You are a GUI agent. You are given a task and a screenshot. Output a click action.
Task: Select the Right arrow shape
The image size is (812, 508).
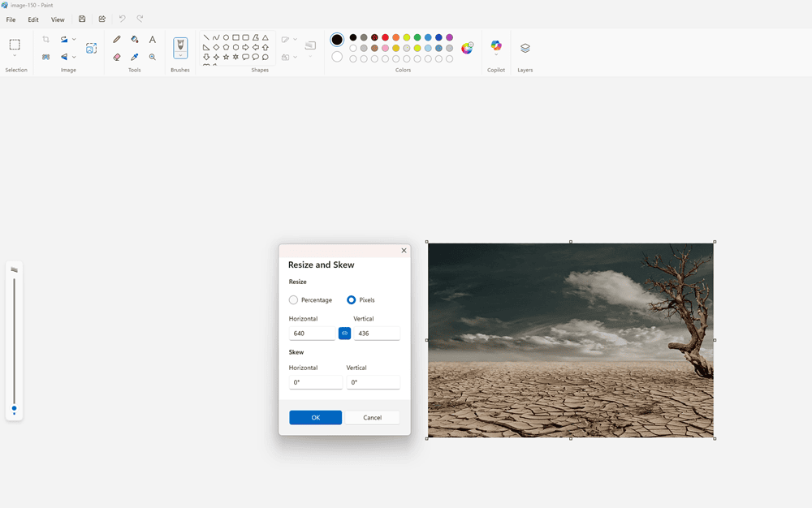point(245,47)
